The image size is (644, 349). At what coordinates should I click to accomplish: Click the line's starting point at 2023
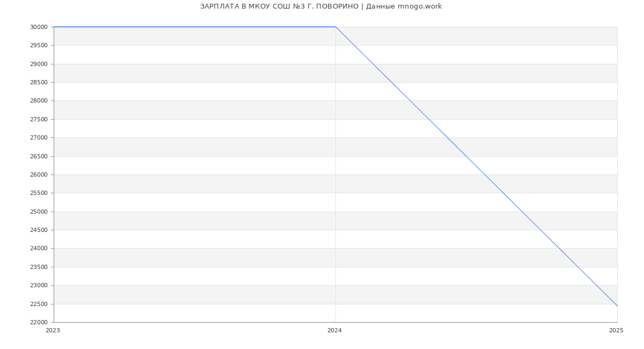pos(54,27)
